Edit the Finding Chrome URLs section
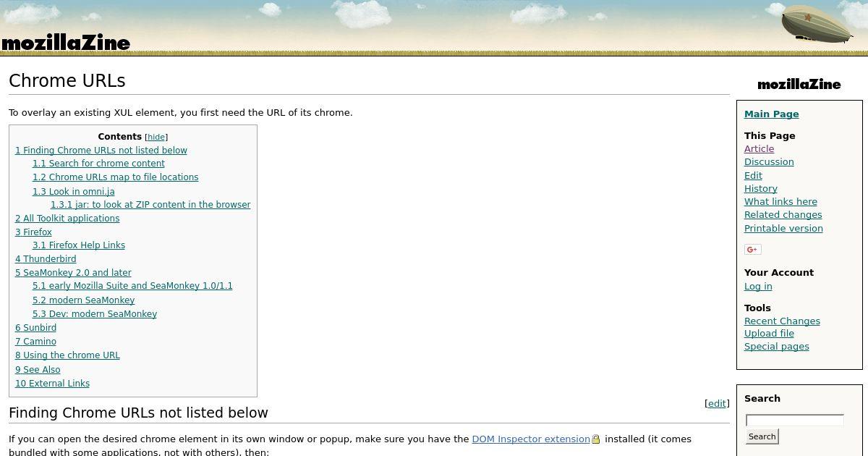Screen dimensions: 868x456 click(717, 404)
